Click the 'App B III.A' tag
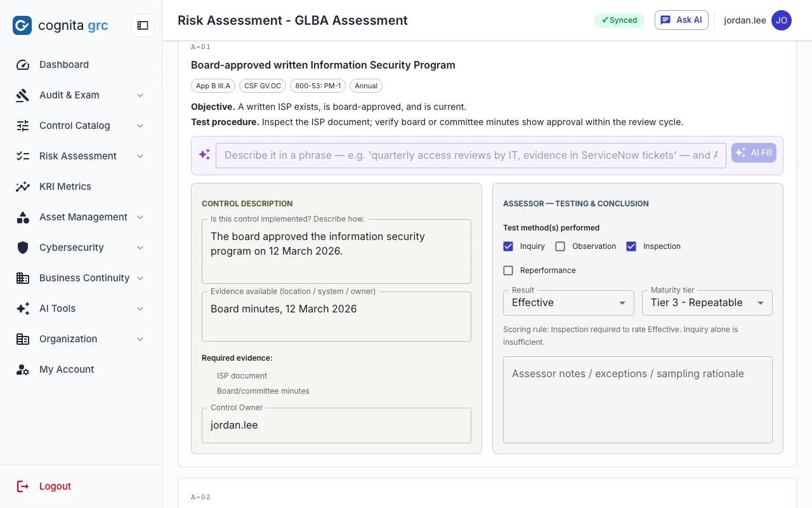The width and height of the screenshot is (812, 508). click(x=213, y=86)
